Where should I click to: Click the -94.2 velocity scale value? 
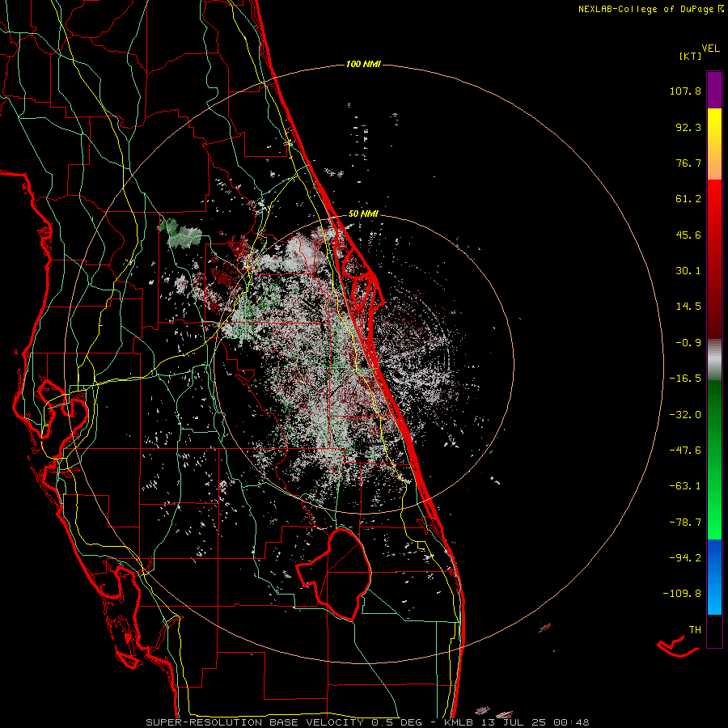(685, 558)
